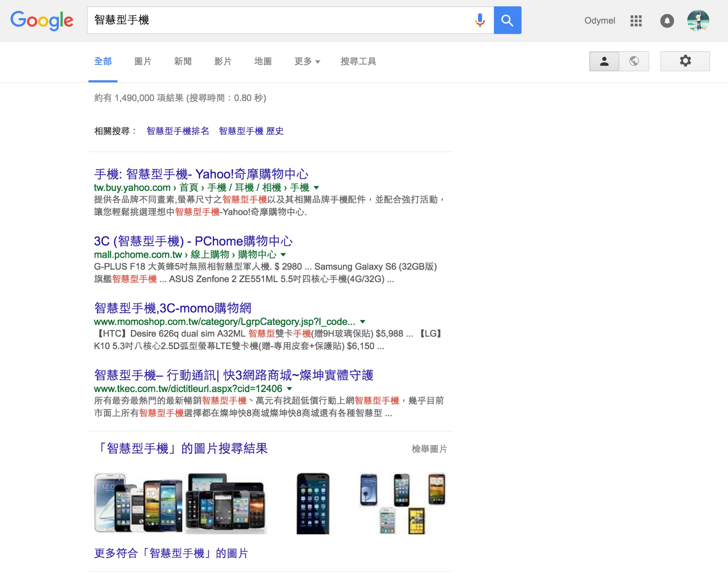The height and width of the screenshot is (573, 728).
Task: Open the single dark phone thumbnail
Action: pyautogui.click(x=313, y=503)
